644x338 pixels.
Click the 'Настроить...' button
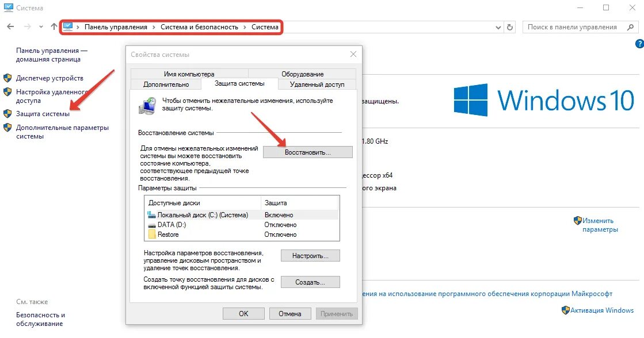coord(311,256)
